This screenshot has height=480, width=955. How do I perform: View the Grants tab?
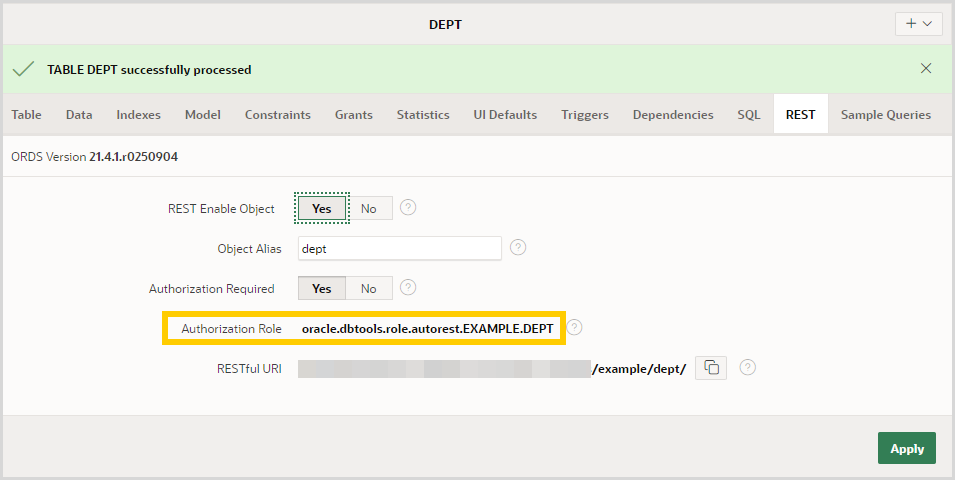tap(354, 115)
